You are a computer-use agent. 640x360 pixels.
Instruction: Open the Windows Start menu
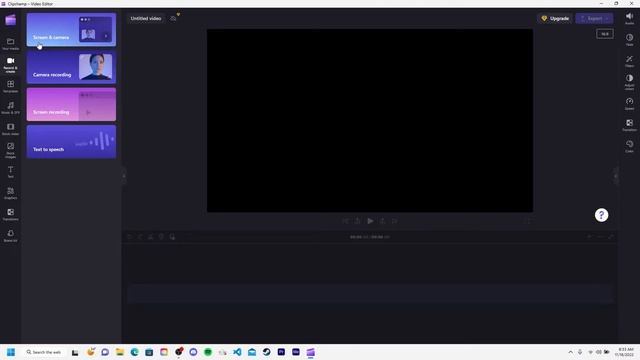click(11, 352)
